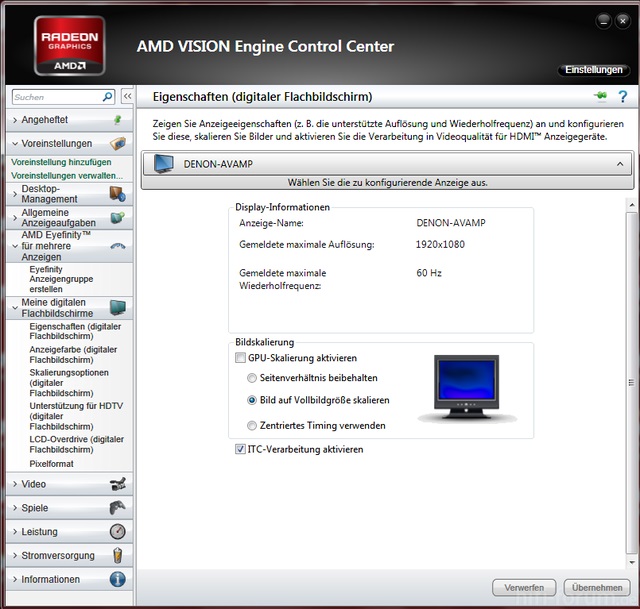Click the Leistung clock gauge icon
This screenshot has height=609, width=640.
point(118,531)
